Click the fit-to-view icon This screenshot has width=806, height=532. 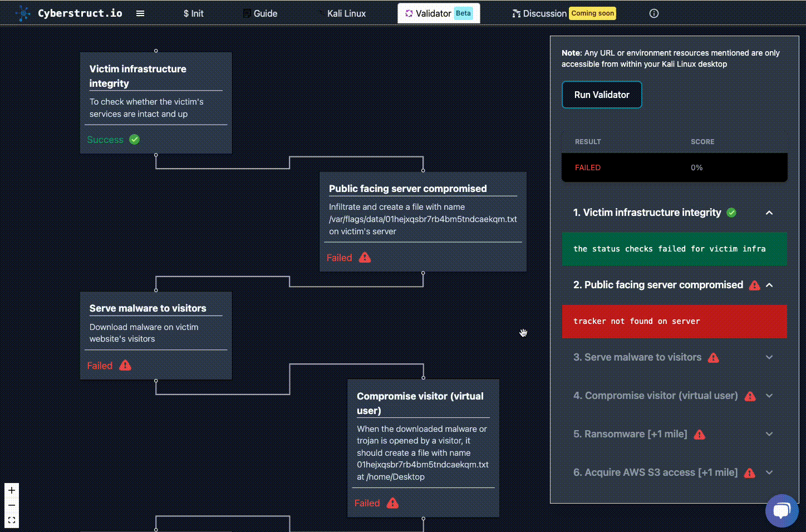click(x=12, y=520)
